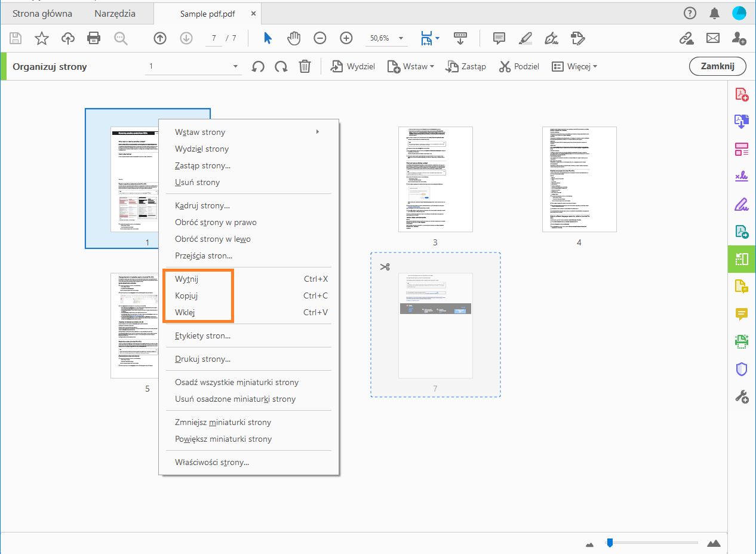Rotate pages counterclockwise using the toolbar icon
The width and height of the screenshot is (756, 554).
(x=258, y=66)
